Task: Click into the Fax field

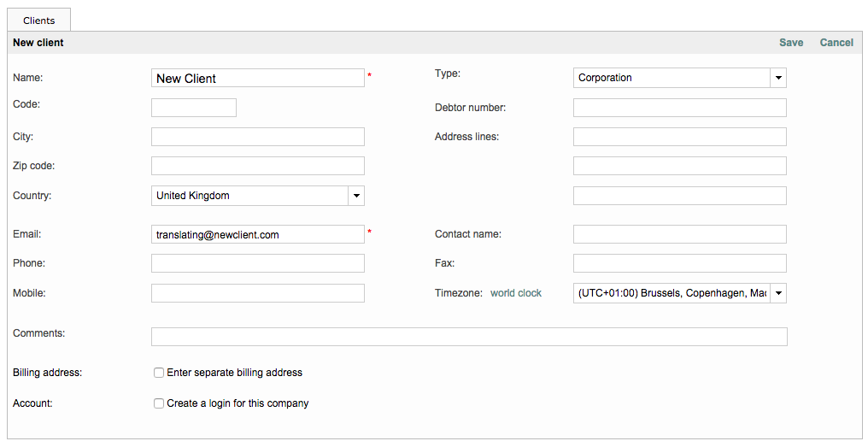Action: point(679,263)
